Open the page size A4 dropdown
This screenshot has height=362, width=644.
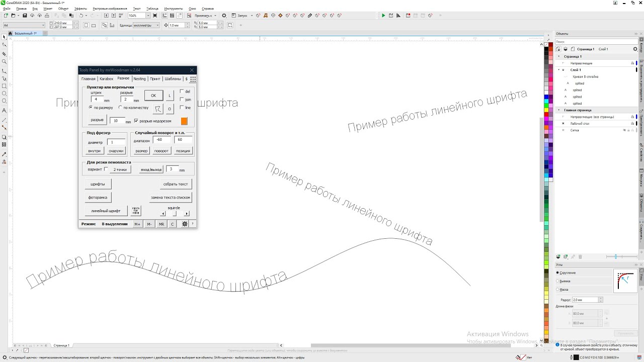(43, 25)
